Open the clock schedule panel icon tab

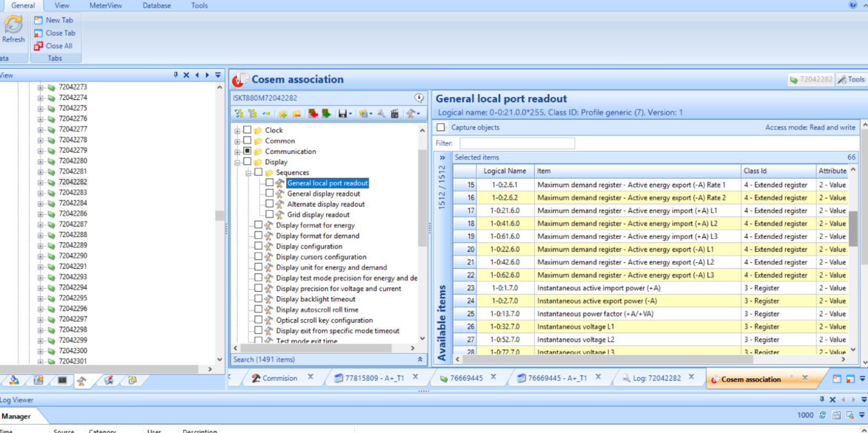coord(132,380)
